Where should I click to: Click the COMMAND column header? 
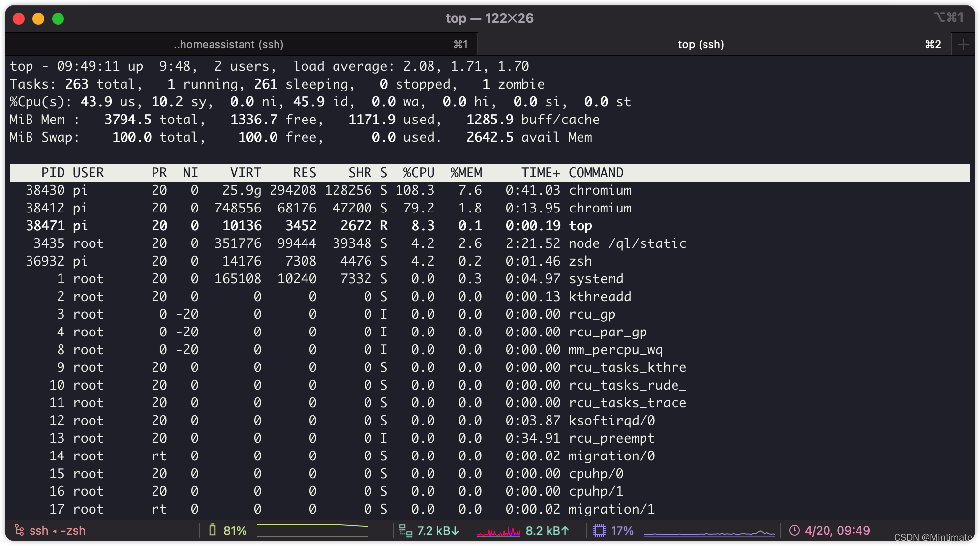[595, 172]
